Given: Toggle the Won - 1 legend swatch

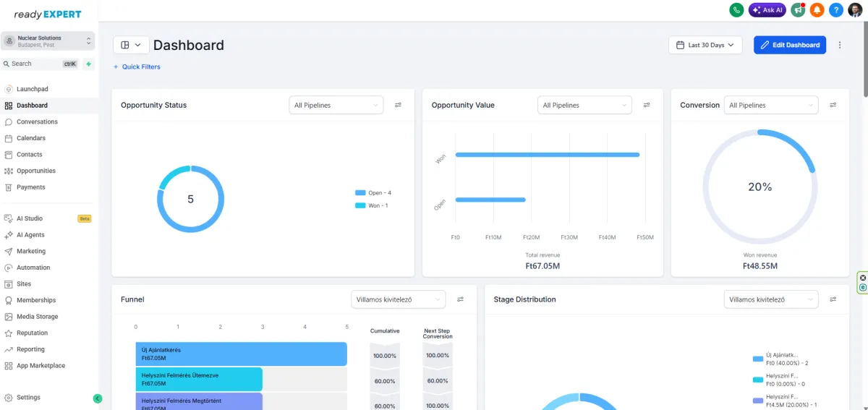Looking at the screenshot, I should tap(360, 205).
